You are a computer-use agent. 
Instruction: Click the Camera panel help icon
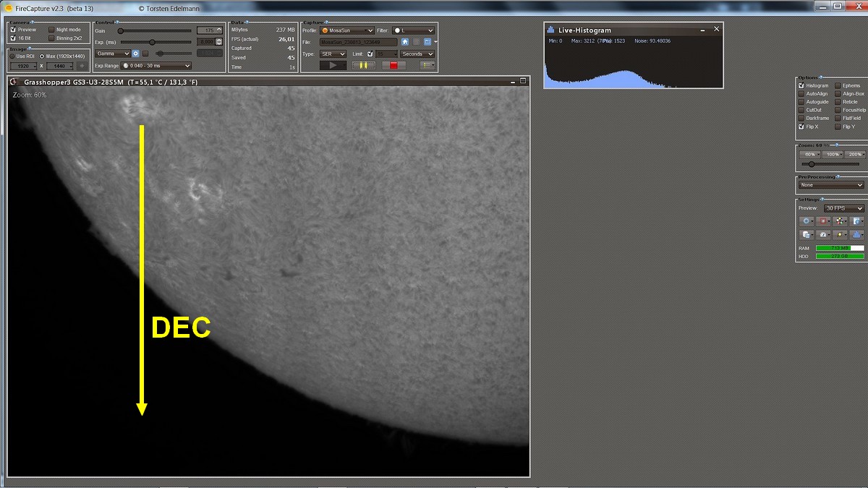[32, 22]
